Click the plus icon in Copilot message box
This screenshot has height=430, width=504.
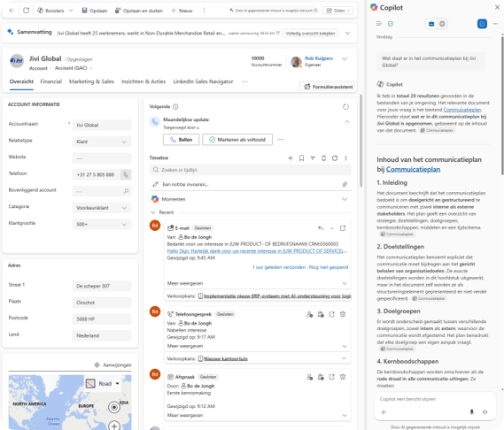[x=384, y=412]
